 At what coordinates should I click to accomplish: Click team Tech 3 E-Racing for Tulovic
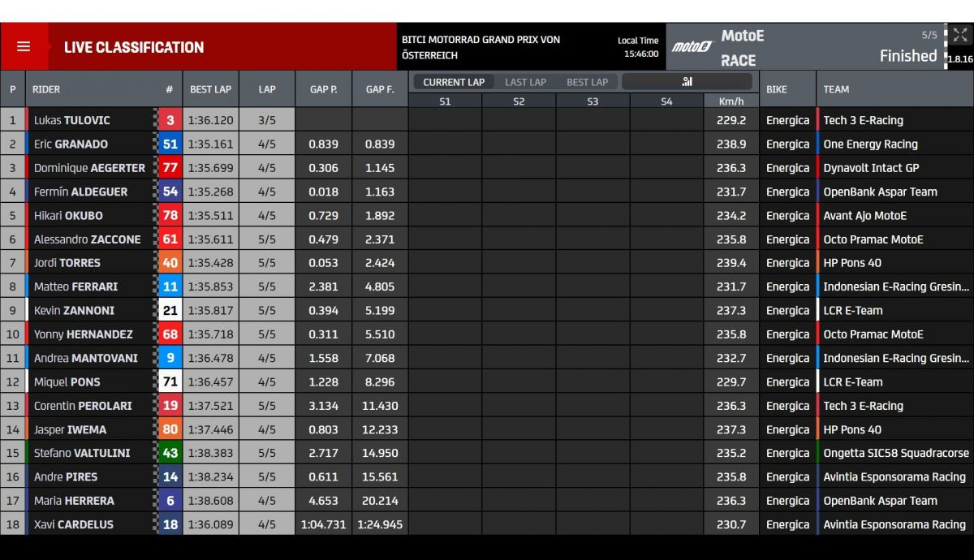863,120
